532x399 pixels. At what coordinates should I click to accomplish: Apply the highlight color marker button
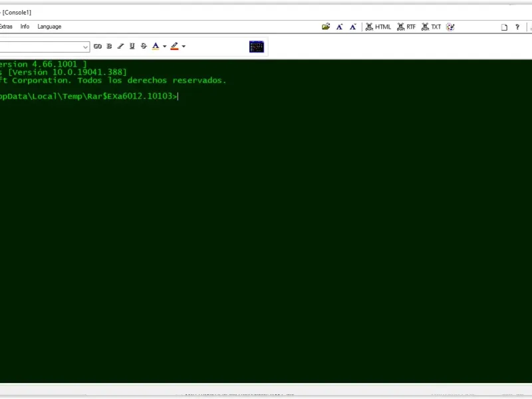[x=174, y=46]
